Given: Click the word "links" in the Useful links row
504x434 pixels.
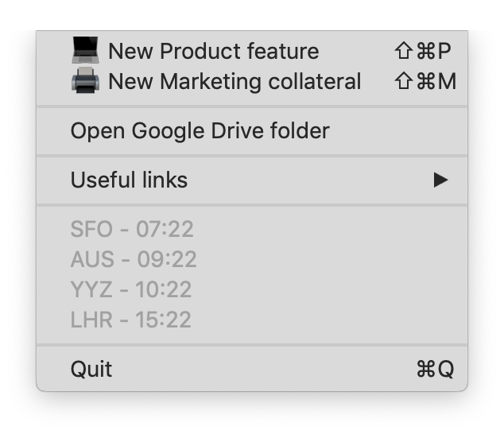Looking at the screenshot, I should 165,180.
